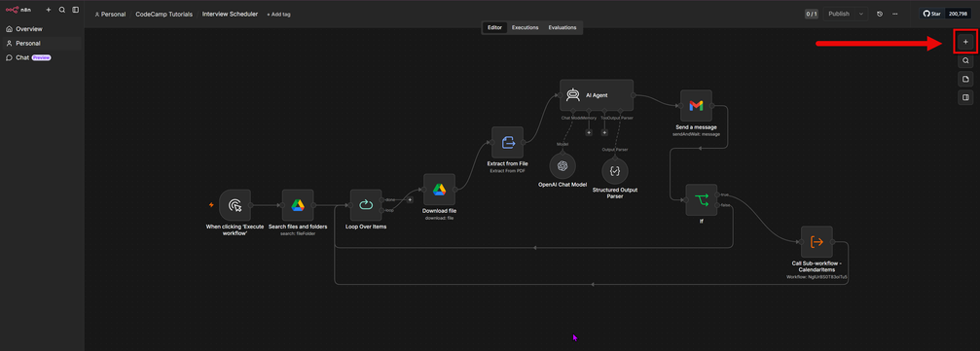Toggle the side panel icon on the canvas toolbar
This screenshot has width=980, height=351.
[x=965, y=97]
